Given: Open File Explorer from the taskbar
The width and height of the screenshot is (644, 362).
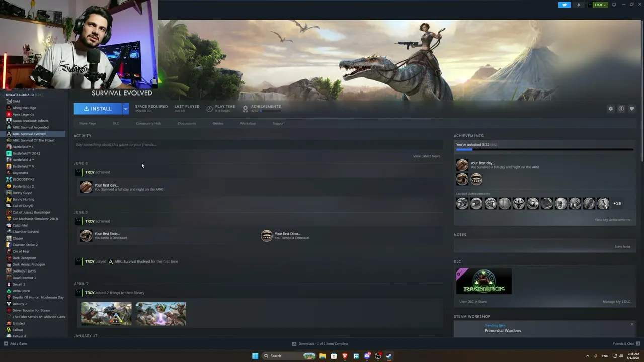Looking at the screenshot, I should click(x=323, y=356).
